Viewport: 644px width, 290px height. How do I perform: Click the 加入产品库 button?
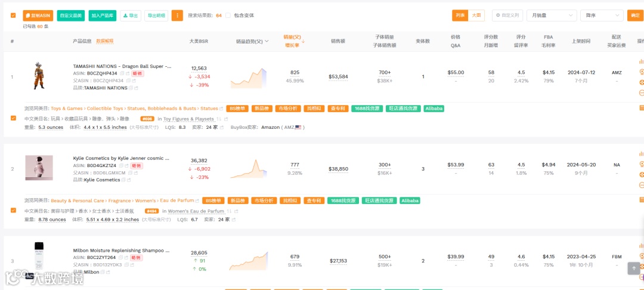pyautogui.click(x=103, y=16)
